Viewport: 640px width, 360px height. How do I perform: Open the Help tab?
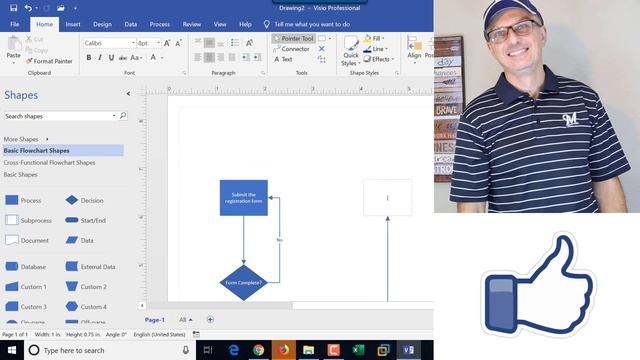(245, 24)
